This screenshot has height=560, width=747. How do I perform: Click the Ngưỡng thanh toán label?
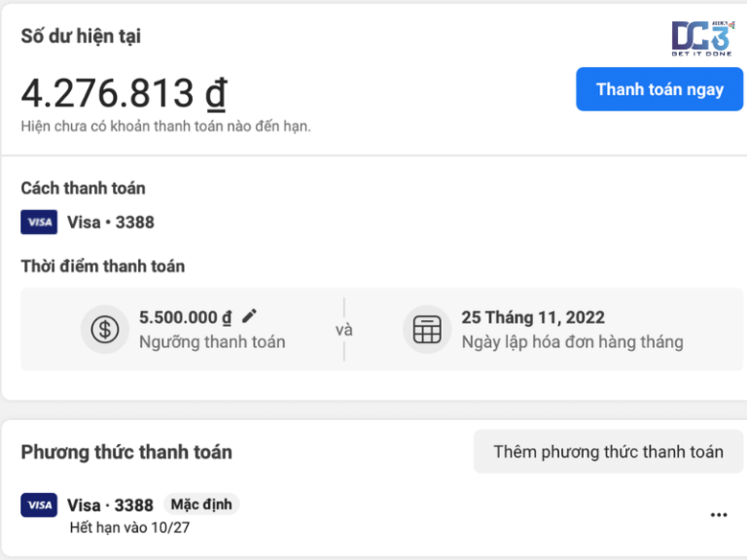(x=212, y=341)
